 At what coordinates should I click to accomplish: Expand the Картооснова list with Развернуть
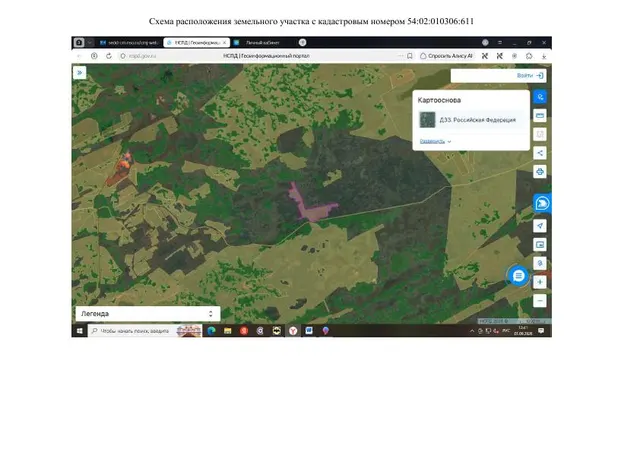click(x=435, y=141)
